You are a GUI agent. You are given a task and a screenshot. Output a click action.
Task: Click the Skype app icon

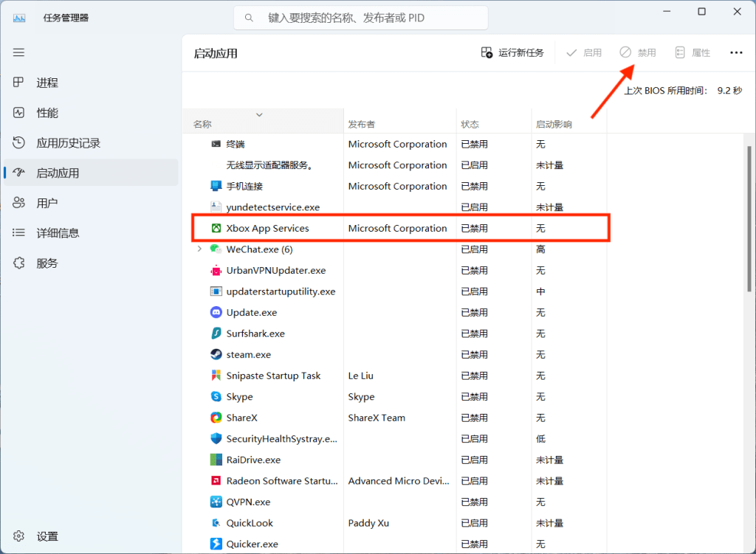[x=216, y=396]
